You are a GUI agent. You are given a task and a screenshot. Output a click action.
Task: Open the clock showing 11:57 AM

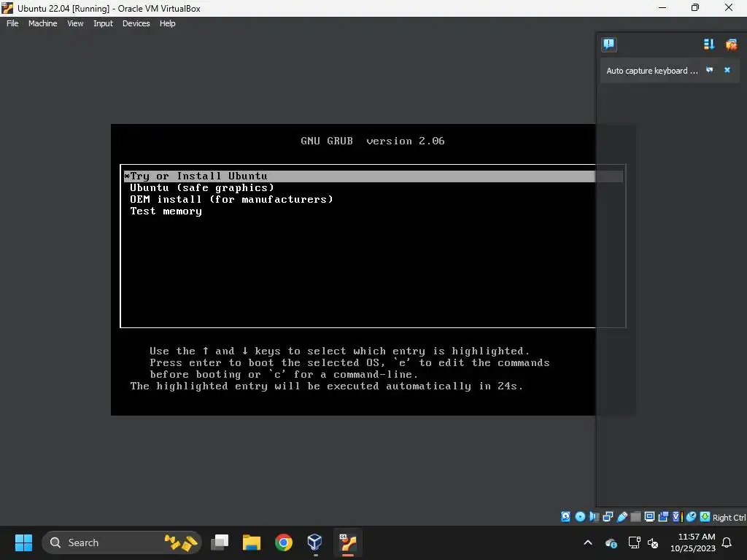(693, 542)
